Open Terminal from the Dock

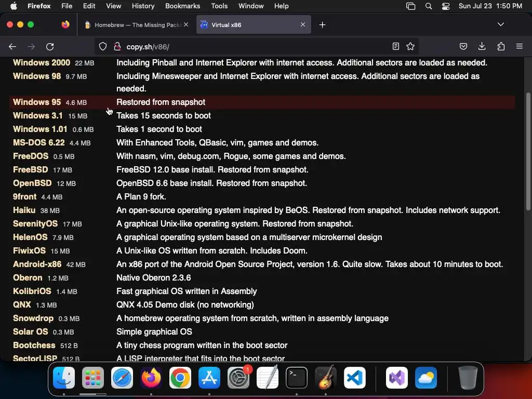[297, 378]
